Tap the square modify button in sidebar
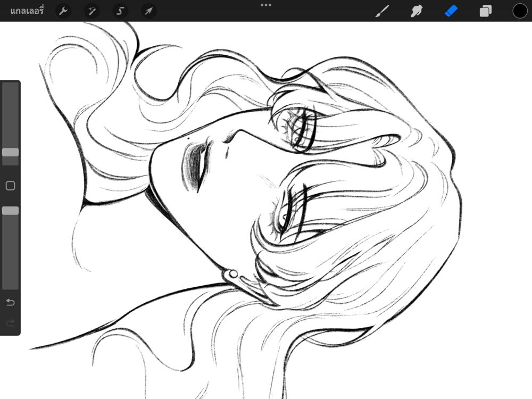Image resolution: width=532 pixels, height=399 pixels. coord(11,186)
